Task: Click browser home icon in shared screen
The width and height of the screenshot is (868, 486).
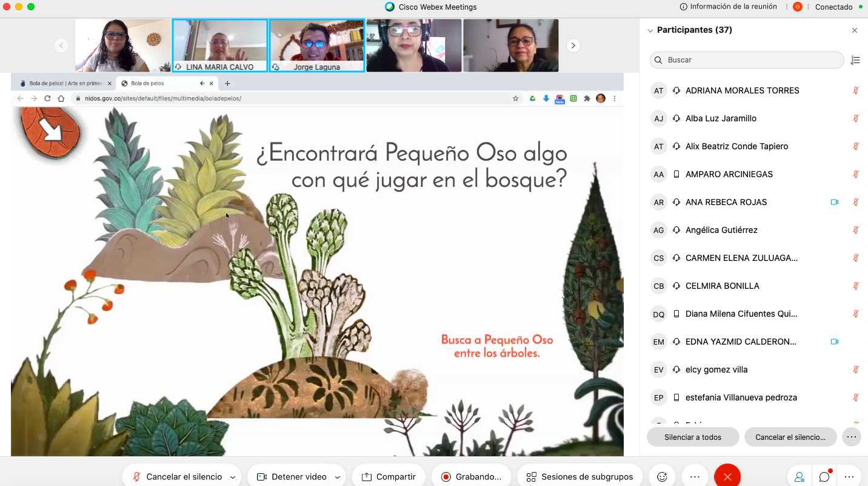Action: tap(61, 98)
